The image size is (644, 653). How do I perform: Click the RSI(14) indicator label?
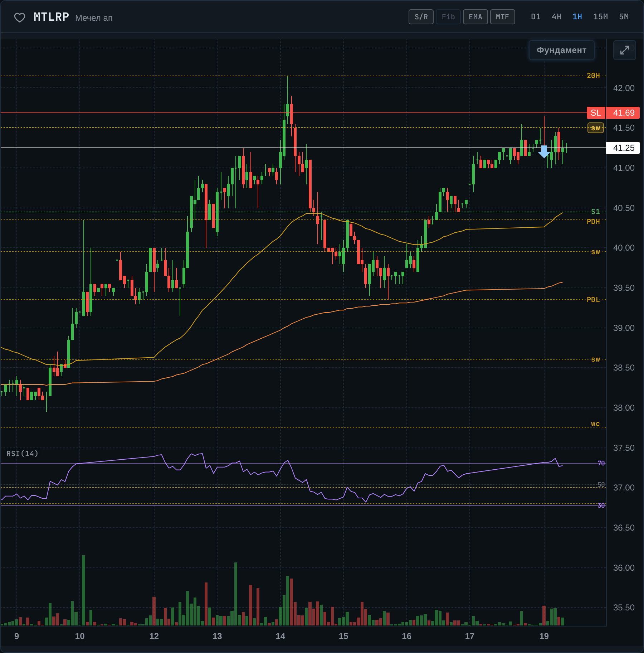tap(22, 454)
